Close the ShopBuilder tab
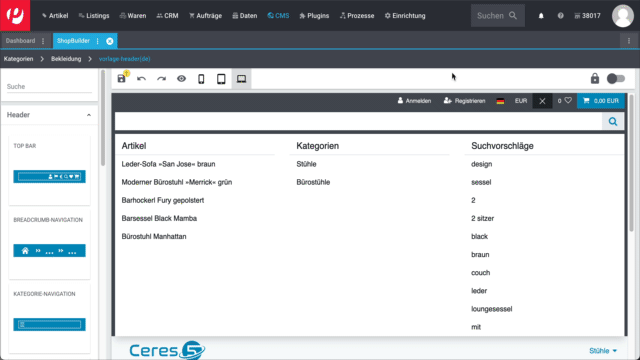This screenshot has height=360, width=640. pyautogui.click(x=110, y=41)
